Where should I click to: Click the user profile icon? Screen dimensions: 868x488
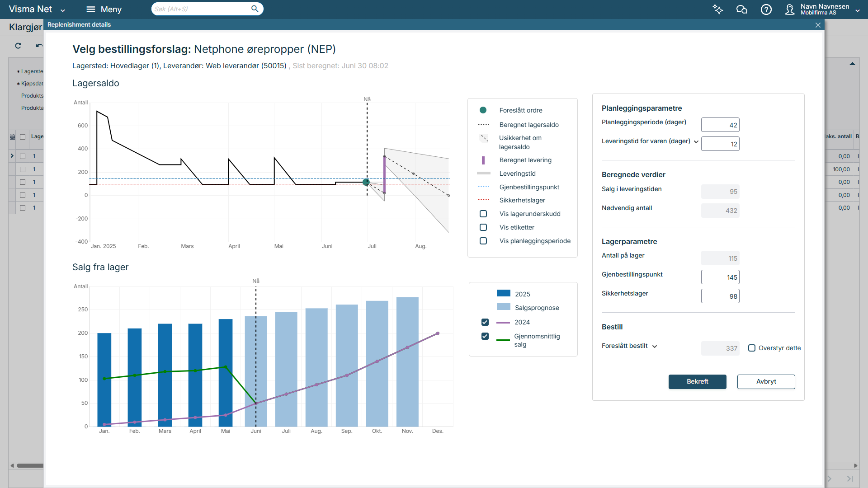click(x=789, y=9)
